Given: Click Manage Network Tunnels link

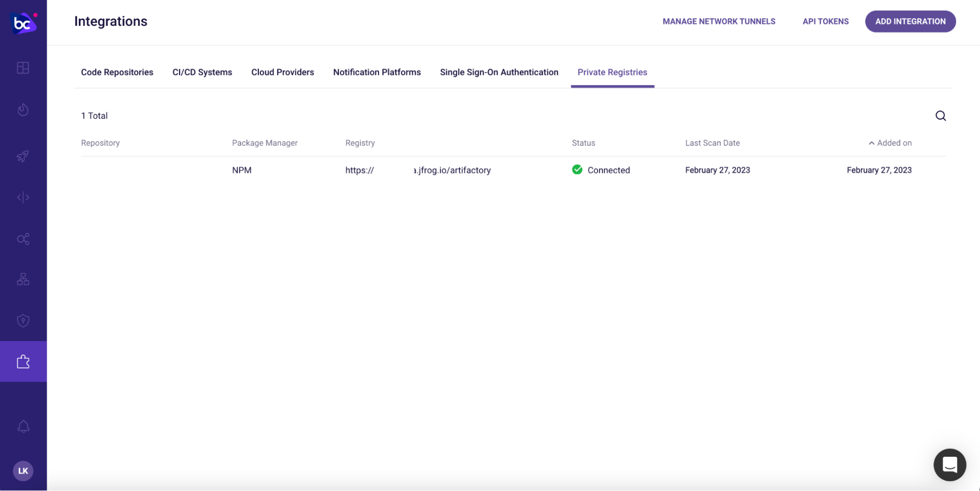Looking at the screenshot, I should click(719, 22).
